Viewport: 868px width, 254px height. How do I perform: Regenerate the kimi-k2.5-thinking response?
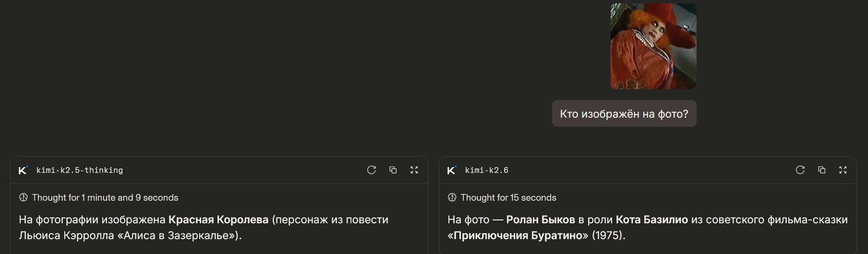click(372, 170)
